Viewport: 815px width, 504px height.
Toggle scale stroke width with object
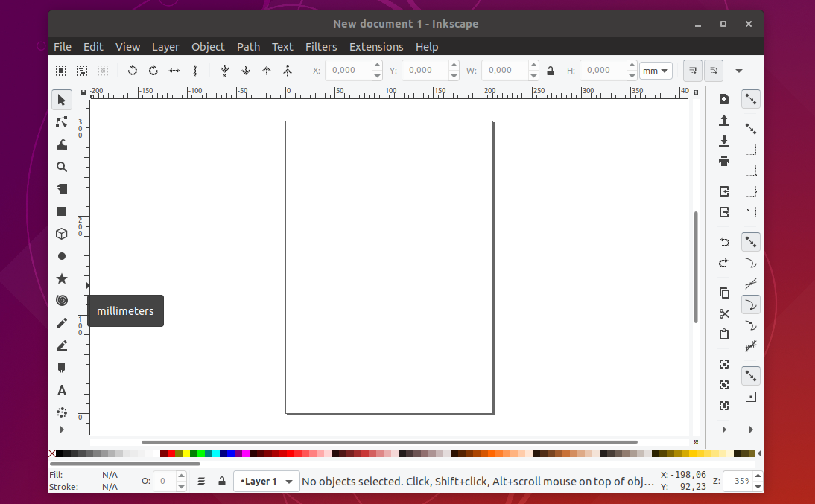pyautogui.click(x=692, y=71)
